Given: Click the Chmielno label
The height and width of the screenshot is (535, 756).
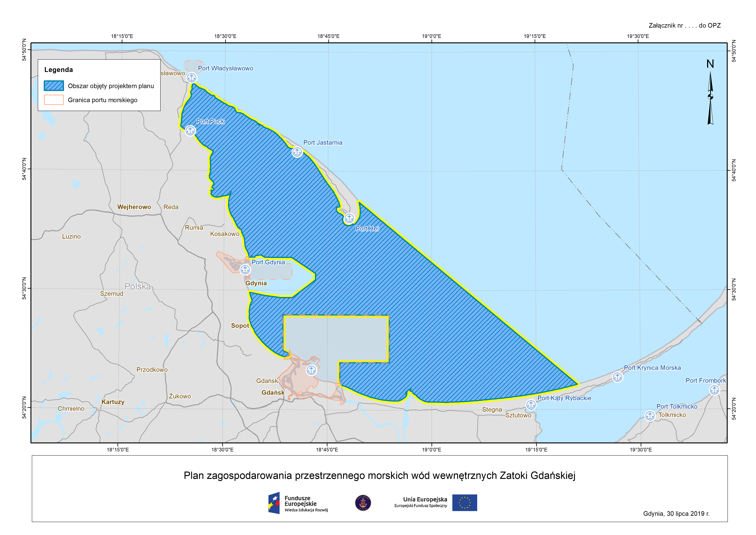Looking at the screenshot, I should (x=71, y=409).
